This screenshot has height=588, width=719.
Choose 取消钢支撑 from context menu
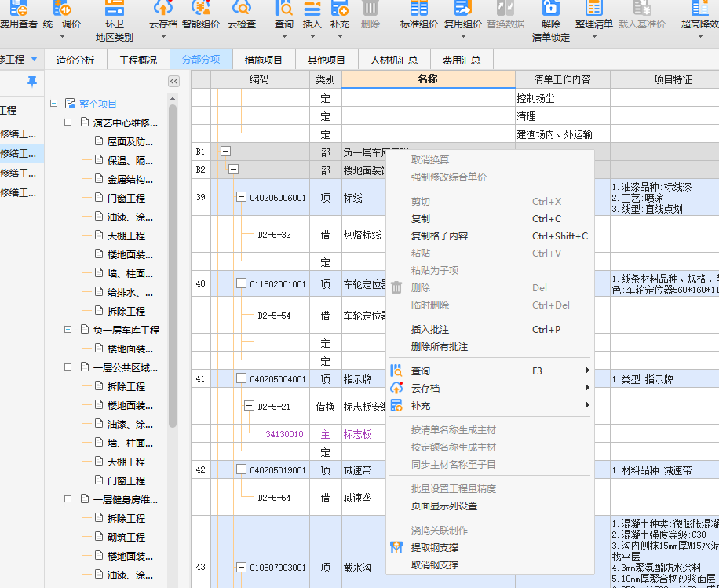[x=490, y=565]
